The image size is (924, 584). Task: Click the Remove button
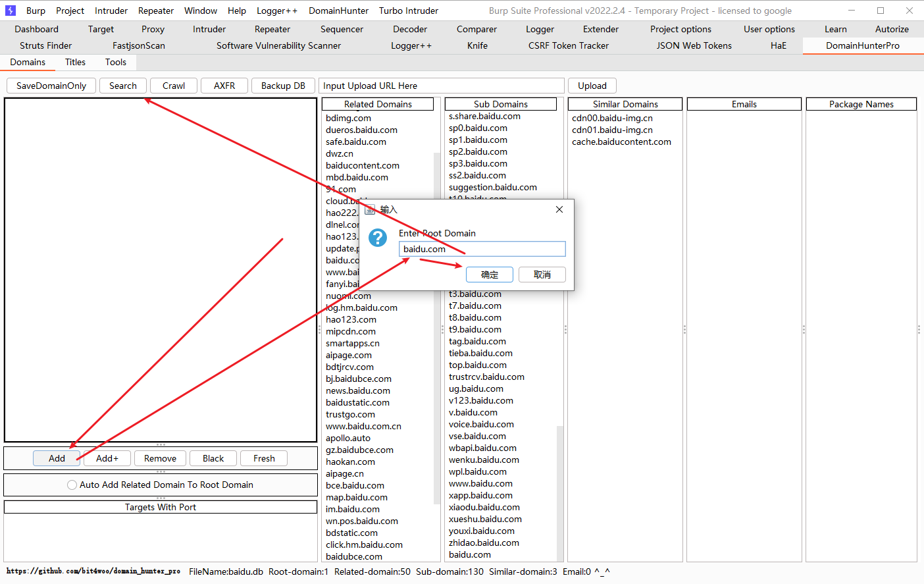click(160, 458)
